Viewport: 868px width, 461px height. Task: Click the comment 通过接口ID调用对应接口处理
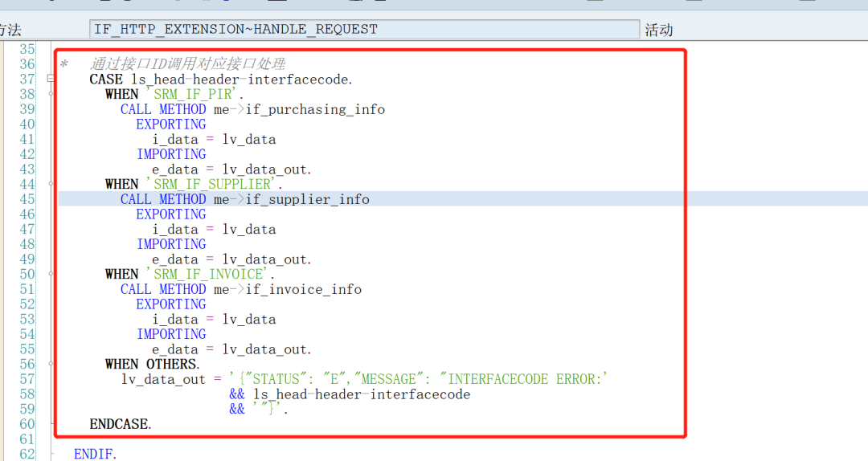[187, 64]
